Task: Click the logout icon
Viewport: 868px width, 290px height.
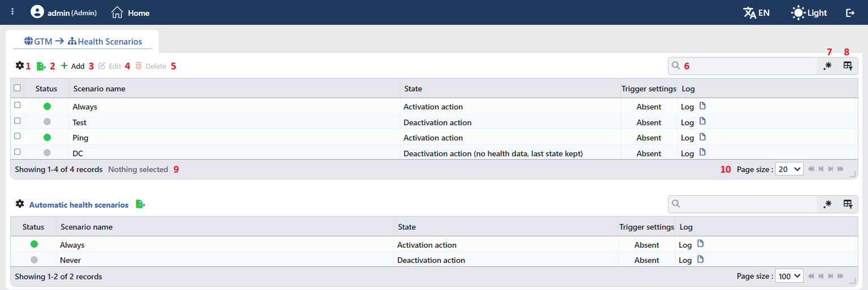Action: pos(850,12)
